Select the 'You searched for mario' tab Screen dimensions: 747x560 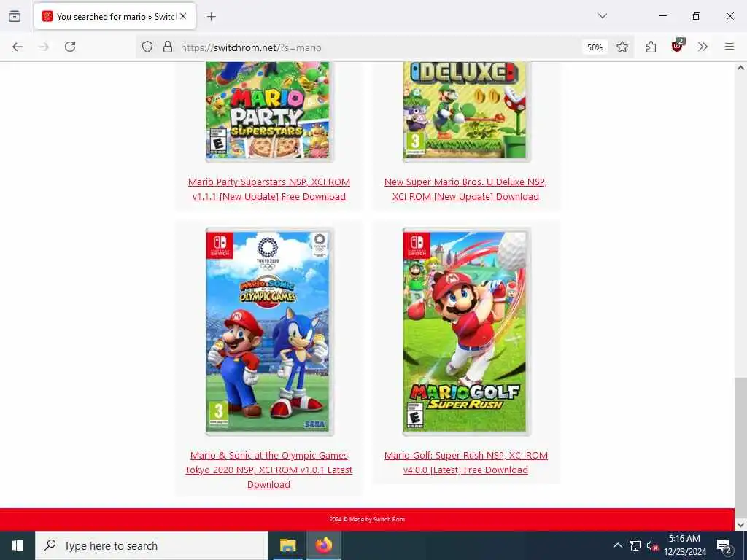(x=115, y=16)
